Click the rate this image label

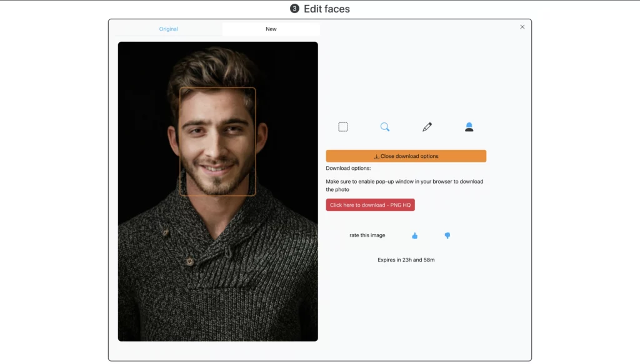tap(368, 235)
